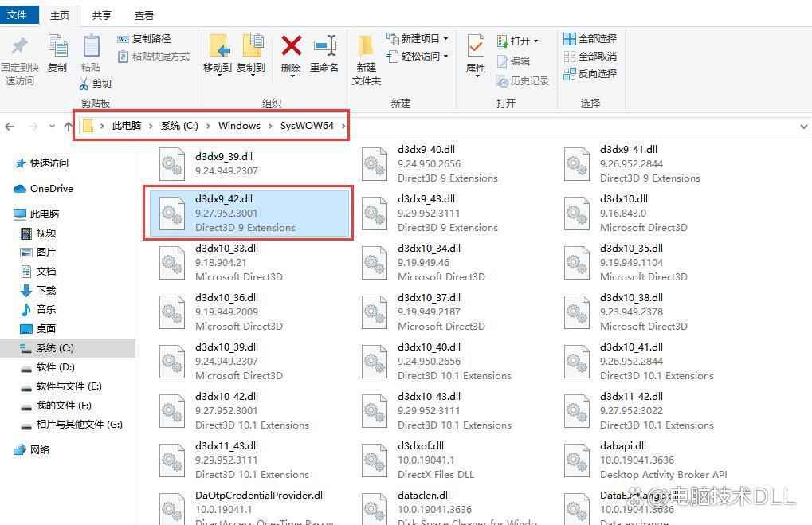Screen dimensions: 812x525
Task: Open the 文件 menu
Action: click(18, 14)
